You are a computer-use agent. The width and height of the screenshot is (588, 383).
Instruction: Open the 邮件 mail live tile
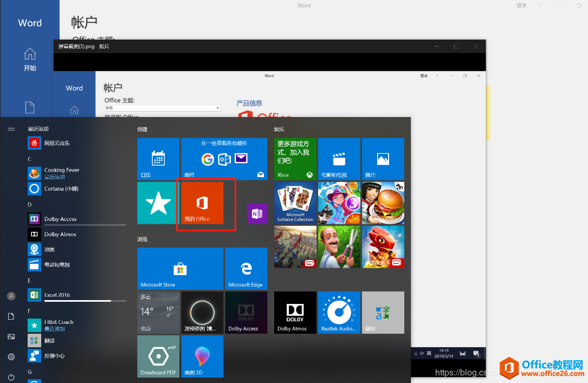click(224, 159)
